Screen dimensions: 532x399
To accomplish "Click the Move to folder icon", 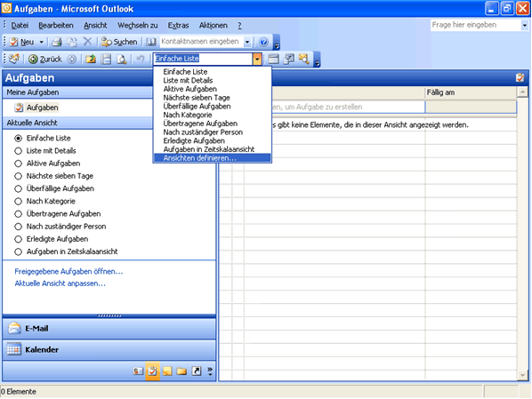I will click(72, 42).
